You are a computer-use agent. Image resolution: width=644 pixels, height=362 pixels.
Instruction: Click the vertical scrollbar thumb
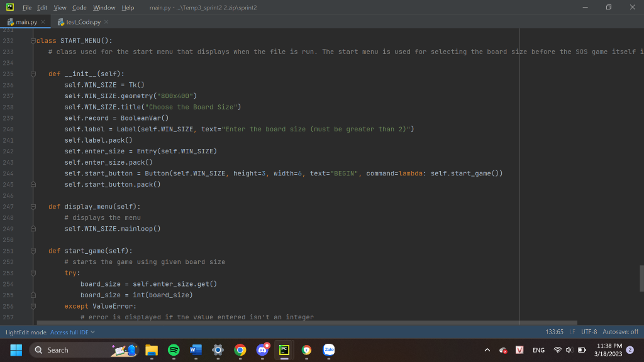pos(641,278)
